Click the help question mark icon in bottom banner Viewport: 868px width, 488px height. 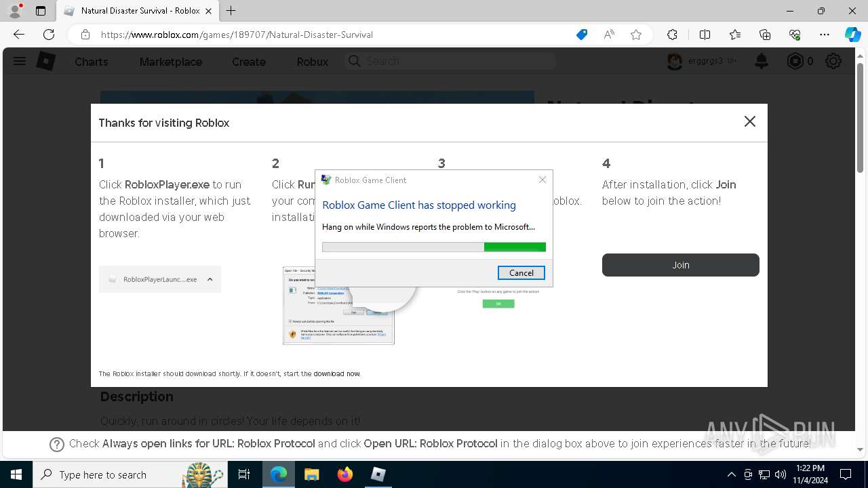tap(57, 445)
